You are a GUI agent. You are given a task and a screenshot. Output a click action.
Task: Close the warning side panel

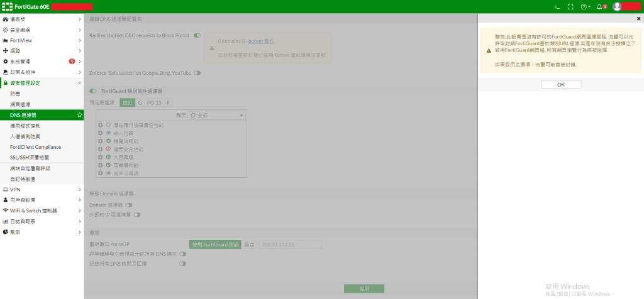[x=638, y=18]
